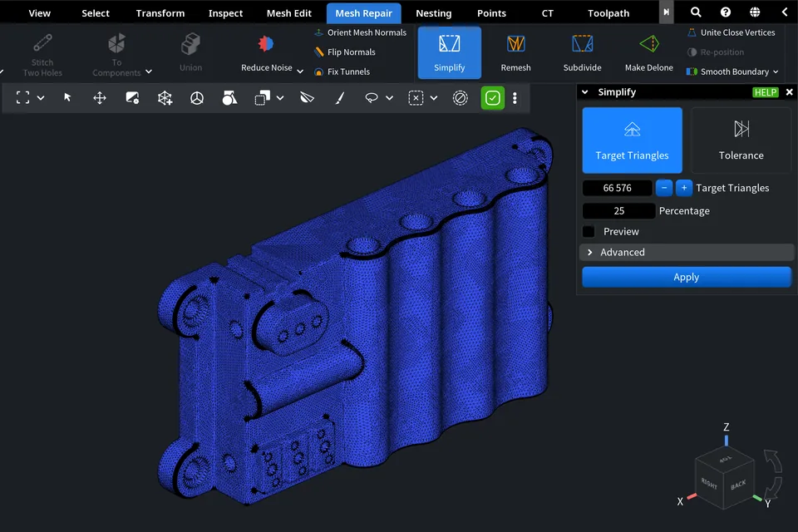The height and width of the screenshot is (532, 798).
Task: Click Unite Close Vertices
Action: point(731,32)
